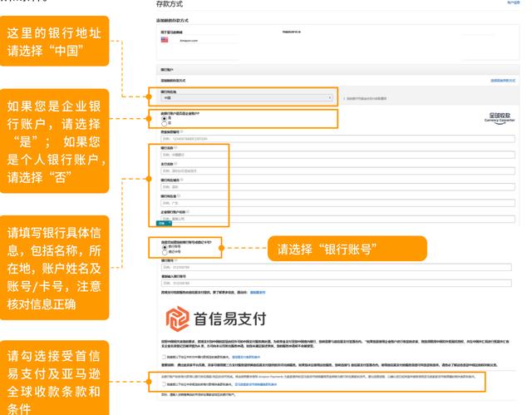
Task: Click the 全球收款 Currency Converter logo
Action: click(500, 117)
